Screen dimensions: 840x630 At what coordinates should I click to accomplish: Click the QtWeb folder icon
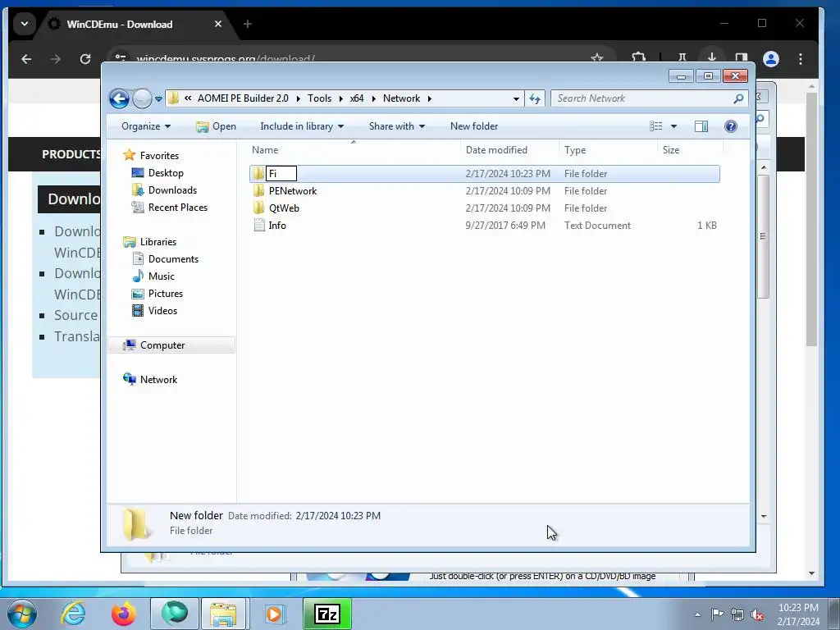(x=258, y=208)
